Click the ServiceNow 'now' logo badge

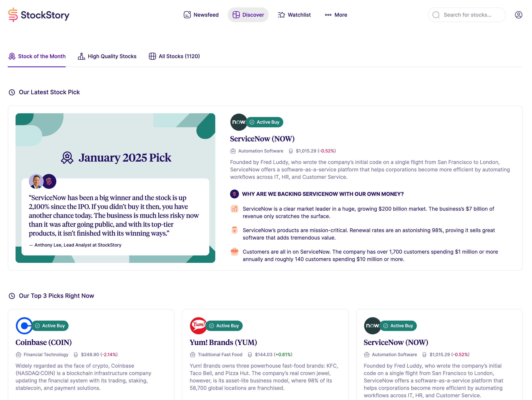coord(238,122)
